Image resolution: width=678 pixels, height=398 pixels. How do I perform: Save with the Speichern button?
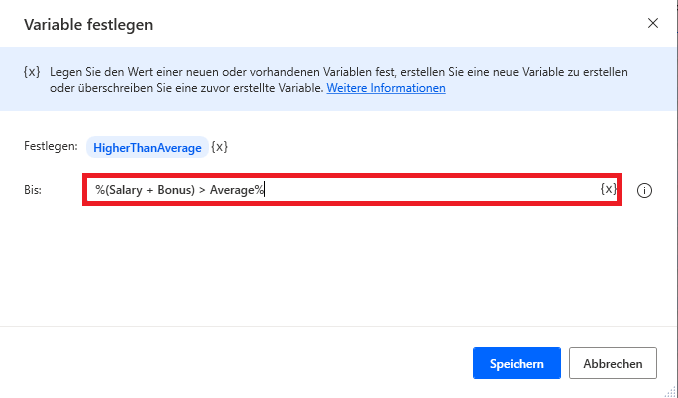[x=517, y=363]
